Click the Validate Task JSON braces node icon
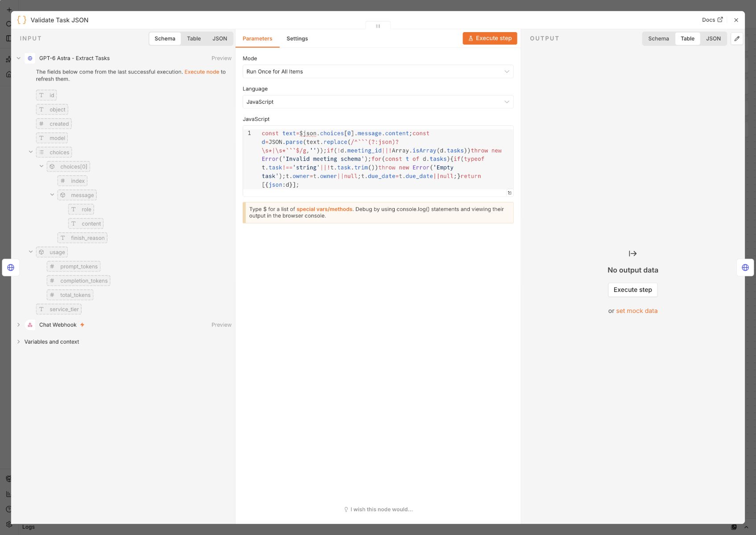The height and width of the screenshot is (535, 756). tap(21, 20)
